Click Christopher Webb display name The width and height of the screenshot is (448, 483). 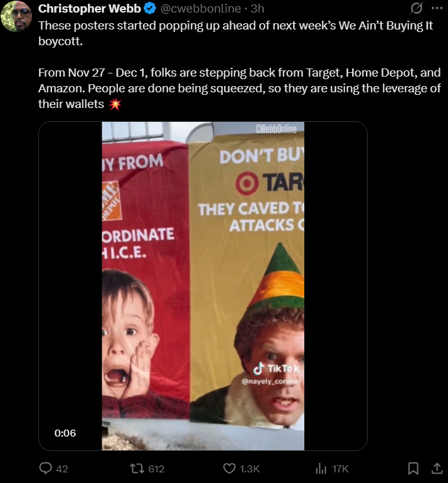point(90,9)
